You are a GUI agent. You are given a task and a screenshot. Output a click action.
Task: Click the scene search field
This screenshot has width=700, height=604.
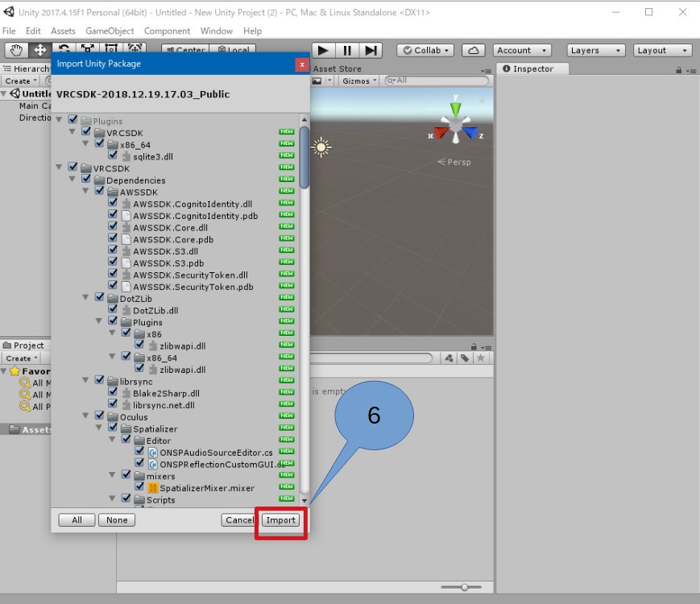click(439, 81)
